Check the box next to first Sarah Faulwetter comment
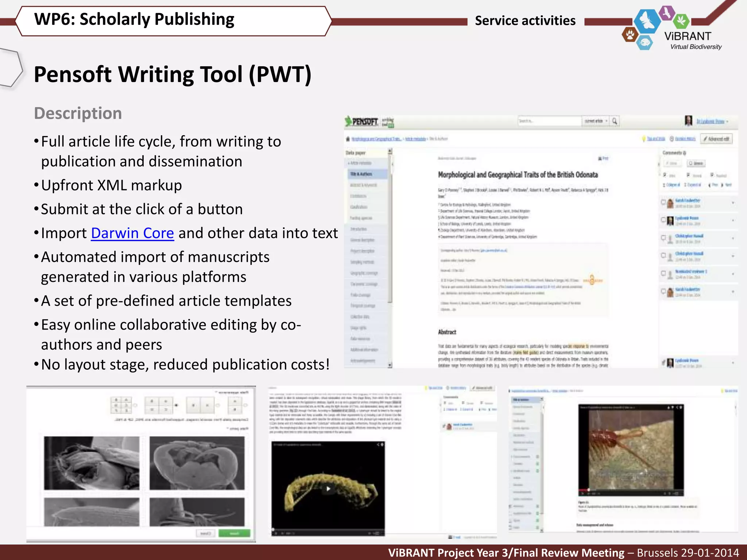 tap(663, 202)
